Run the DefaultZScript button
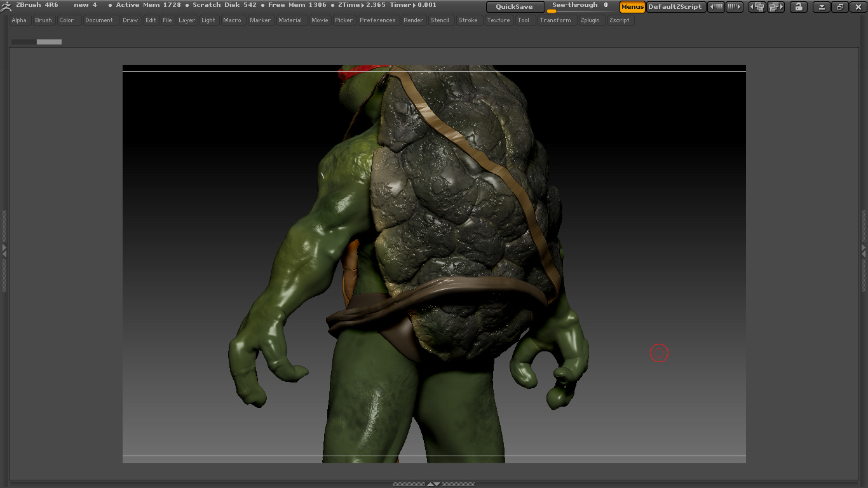This screenshot has height=488, width=868. [675, 7]
